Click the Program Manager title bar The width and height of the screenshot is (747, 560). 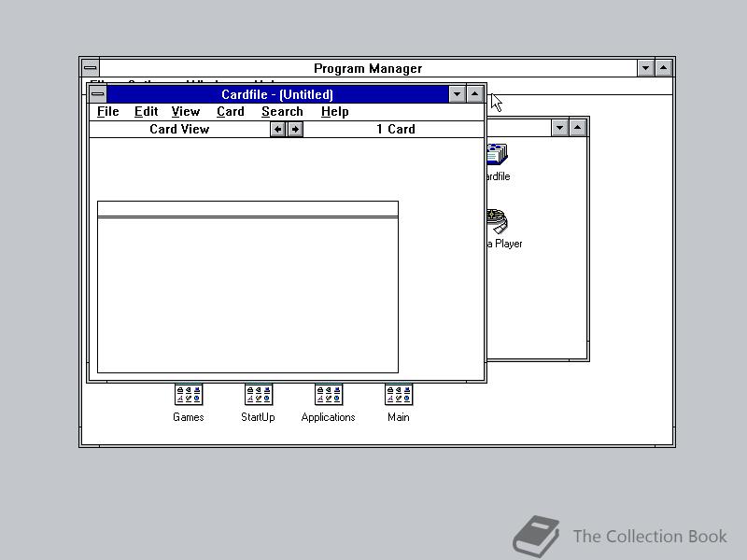tap(368, 68)
